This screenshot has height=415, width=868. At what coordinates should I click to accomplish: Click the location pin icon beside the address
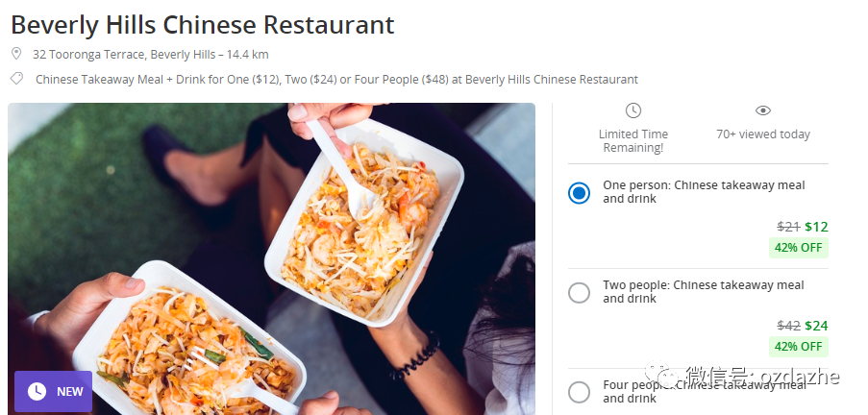pyautogui.click(x=16, y=54)
